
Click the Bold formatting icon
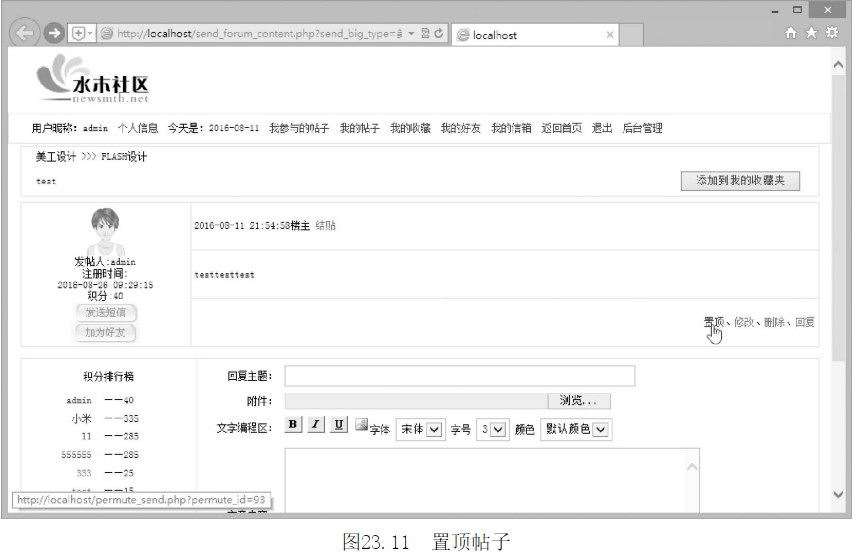293,425
